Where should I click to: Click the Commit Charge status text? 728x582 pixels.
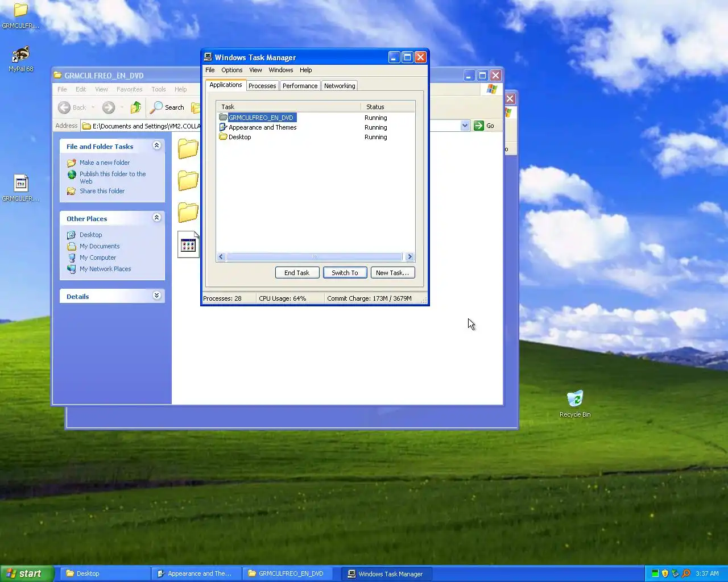tap(369, 298)
